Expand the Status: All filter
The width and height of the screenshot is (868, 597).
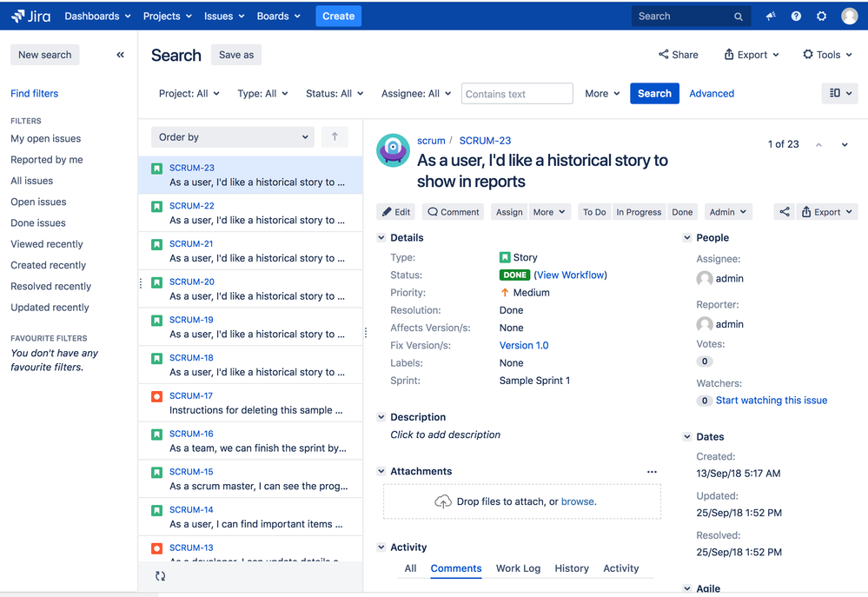tap(335, 94)
